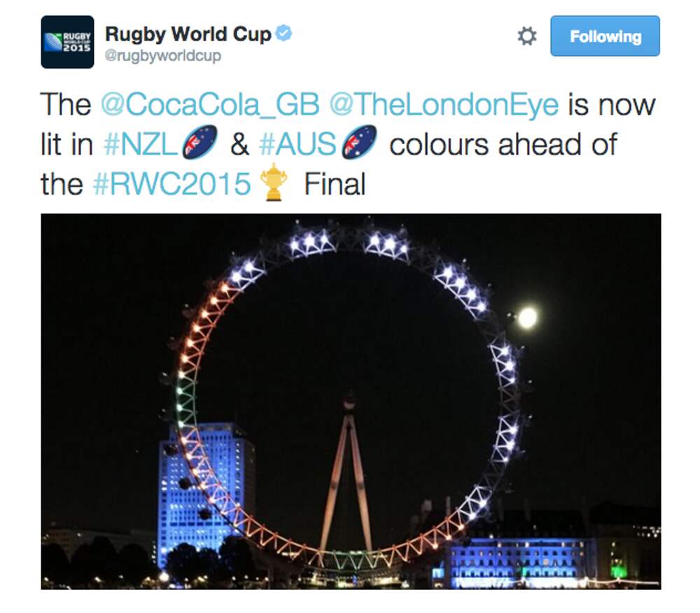This screenshot has width=700, height=613.
Task: Click the New Zealand flag rugby ball emoji
Action: coord(199,142)
